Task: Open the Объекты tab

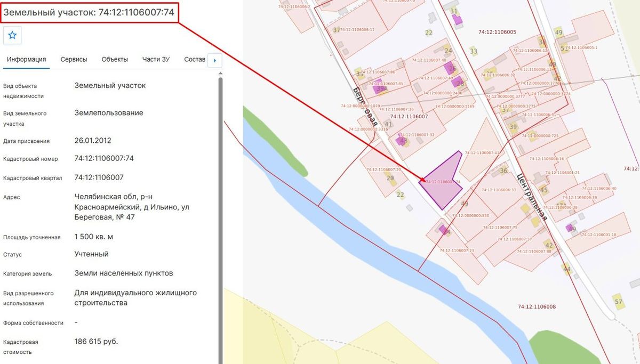Action: click(x=115, y=59)
